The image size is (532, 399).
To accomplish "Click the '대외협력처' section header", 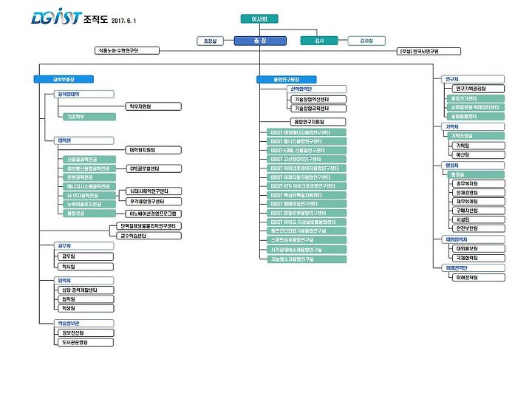I will (474, 239).
